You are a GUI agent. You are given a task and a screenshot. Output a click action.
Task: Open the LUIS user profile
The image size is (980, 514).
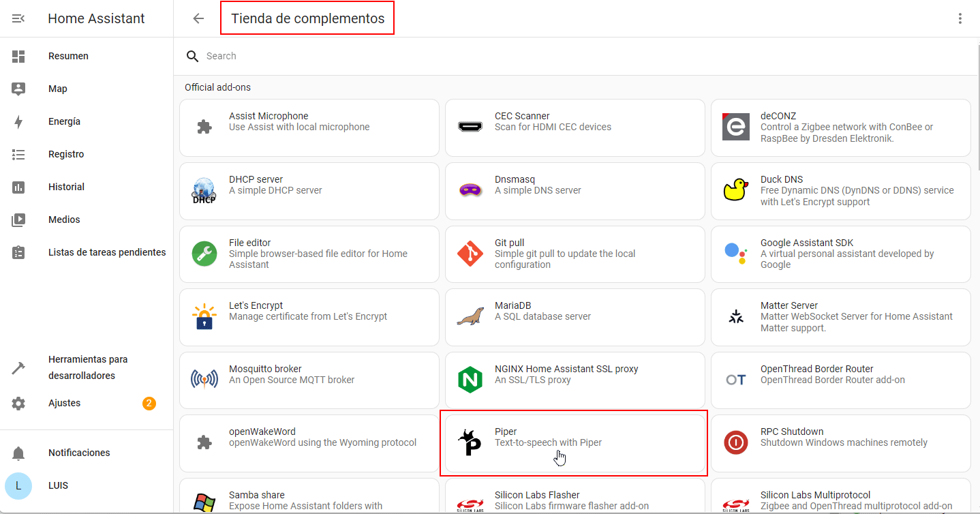pos(58,485)
